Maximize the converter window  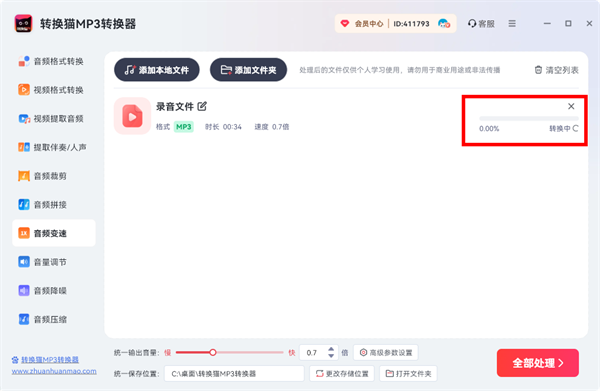click(568, 24)
